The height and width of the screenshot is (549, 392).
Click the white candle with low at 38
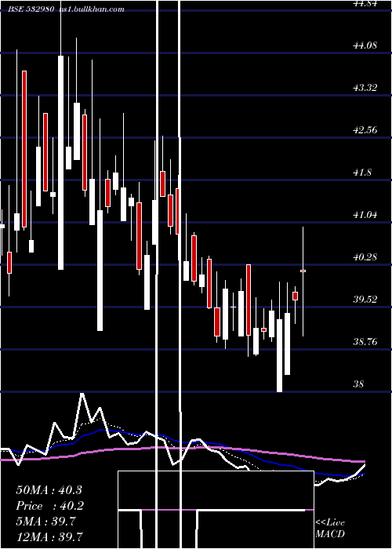point(279,355)
